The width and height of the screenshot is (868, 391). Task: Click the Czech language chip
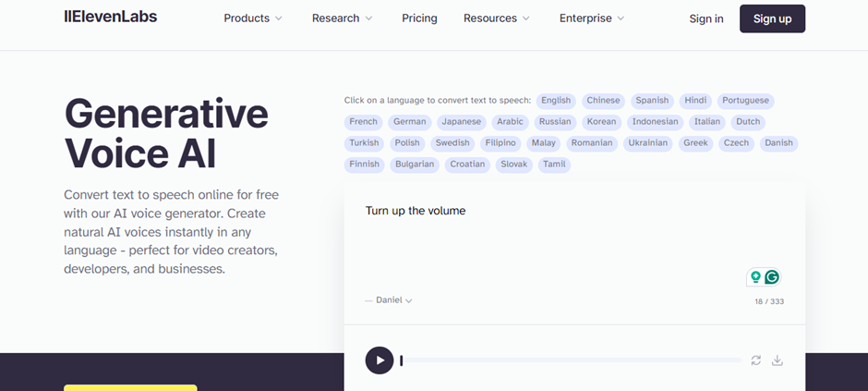pyautogui.click(x=736, y=143)
